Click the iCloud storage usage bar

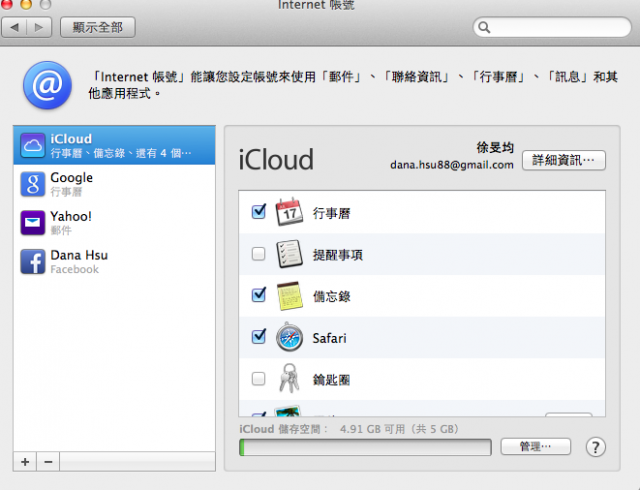[365, 447]
